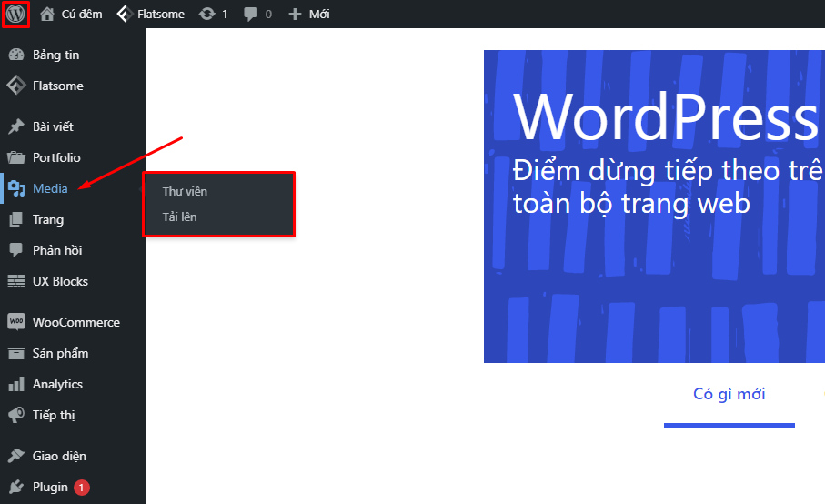Click the plus icon next to Mới
Image resolution: width=825 pixels, height=504 pixels.
[x=295, y=15]
